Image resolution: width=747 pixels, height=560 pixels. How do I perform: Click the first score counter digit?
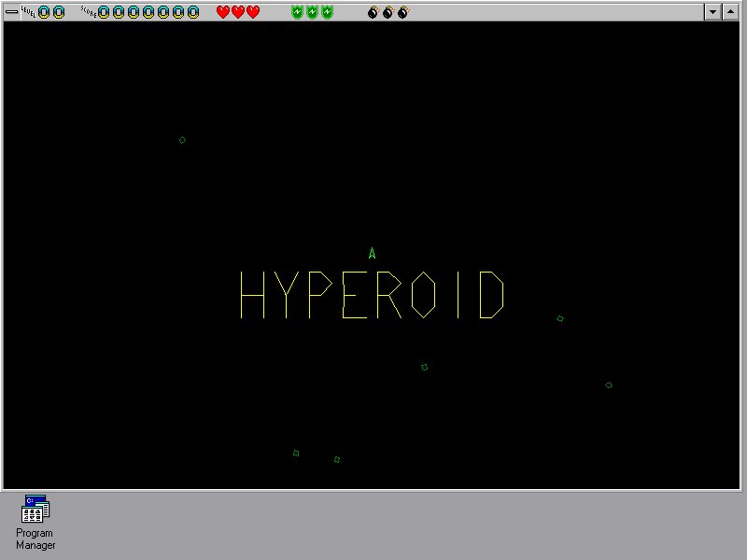pos(104,12)
